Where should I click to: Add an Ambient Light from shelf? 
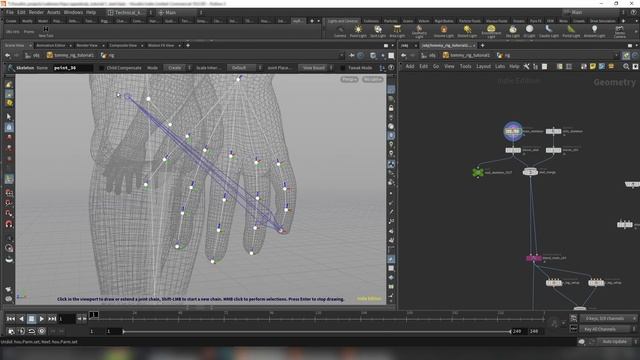click(x=594, y=31)
